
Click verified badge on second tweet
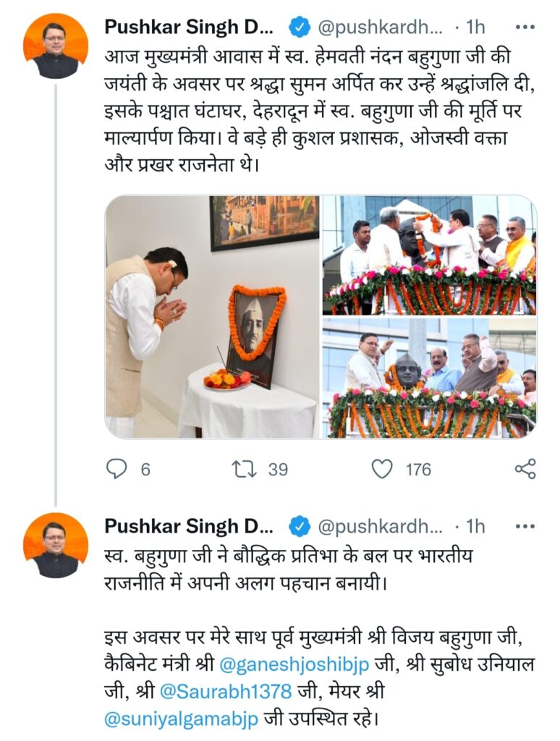(x=300, y=527)
